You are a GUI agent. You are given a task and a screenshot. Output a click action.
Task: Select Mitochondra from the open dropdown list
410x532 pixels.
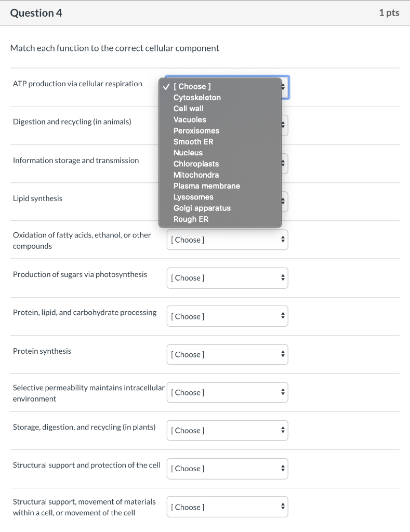point(196,175)
